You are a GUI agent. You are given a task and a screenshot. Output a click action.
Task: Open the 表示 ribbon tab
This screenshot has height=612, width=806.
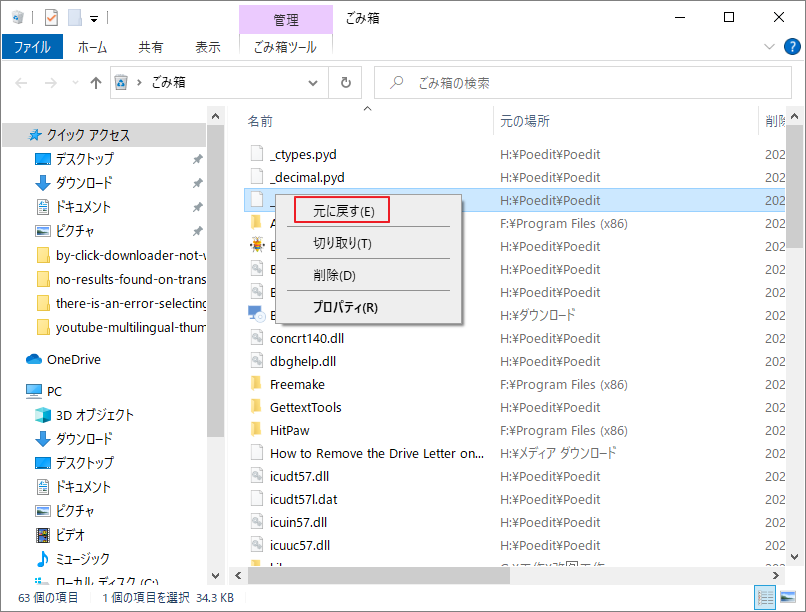[x=208, y=47]
